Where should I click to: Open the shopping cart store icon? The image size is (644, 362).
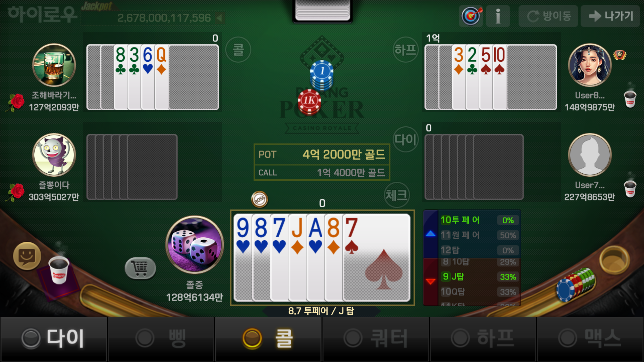pyautogui.click(x=140, y=268)
